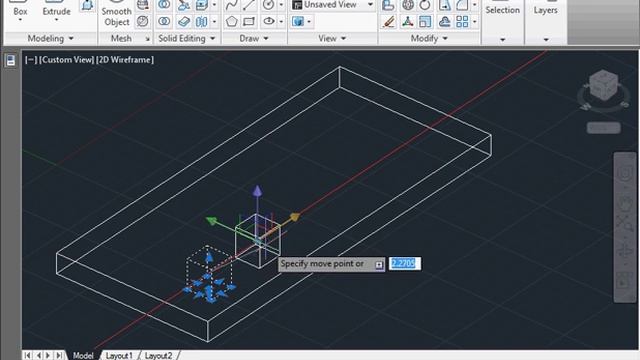Select the Fillet icon in Modify
640x360 pixels.
click(x=462, y=5)
